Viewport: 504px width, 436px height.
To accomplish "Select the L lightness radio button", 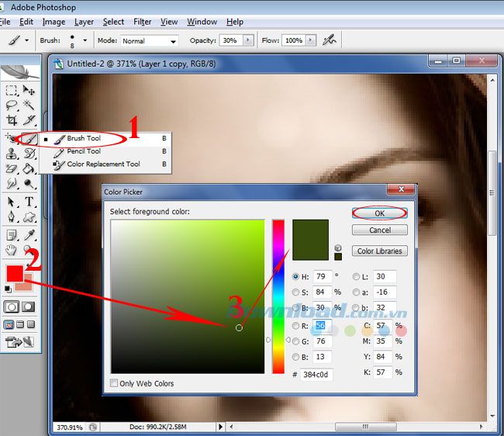I will tap(356, 276).
